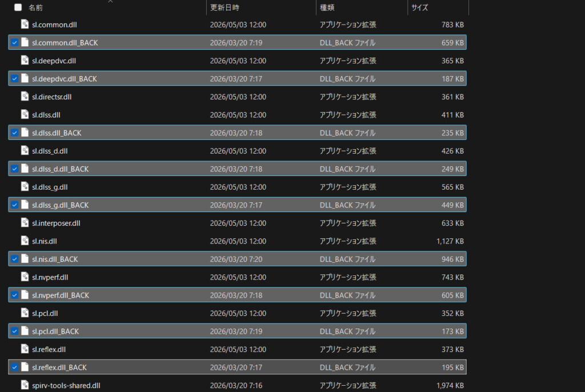
Task: Select the file name sl.reflex.dll
Action: tap(49, 350)
